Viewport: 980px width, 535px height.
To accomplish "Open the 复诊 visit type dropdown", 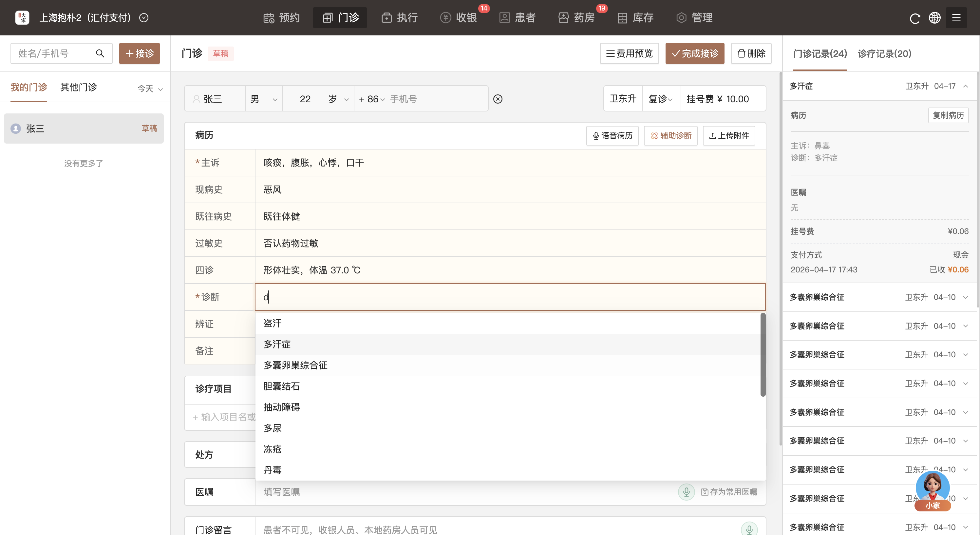I will pos(660,99).
